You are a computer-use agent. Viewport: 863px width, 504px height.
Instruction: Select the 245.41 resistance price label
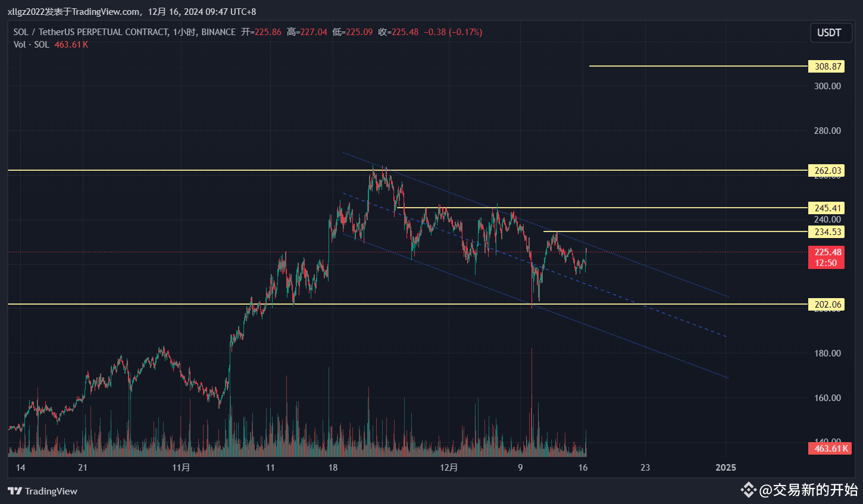(826, 208)
